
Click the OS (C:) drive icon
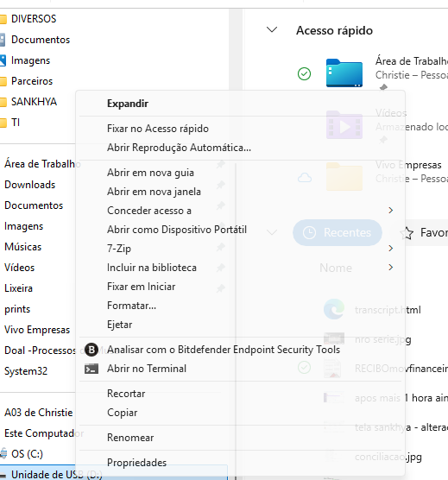(x=3, y=454)
